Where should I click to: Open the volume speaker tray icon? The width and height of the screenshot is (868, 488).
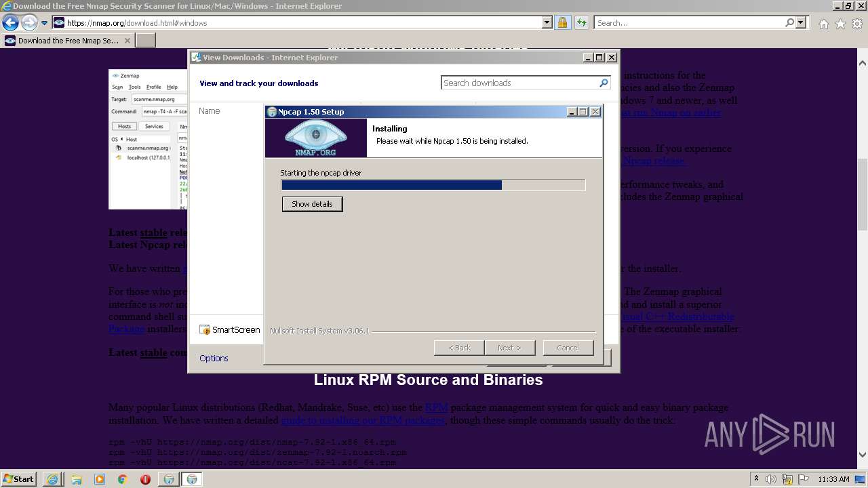[771, 479]
